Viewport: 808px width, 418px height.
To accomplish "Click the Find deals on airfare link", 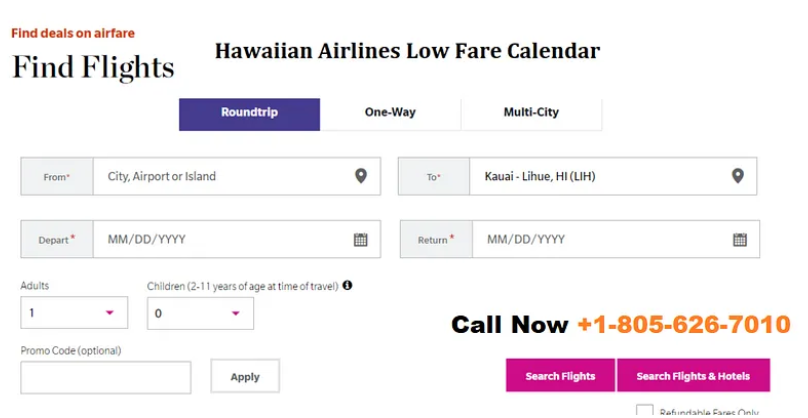I will point(73,34).
